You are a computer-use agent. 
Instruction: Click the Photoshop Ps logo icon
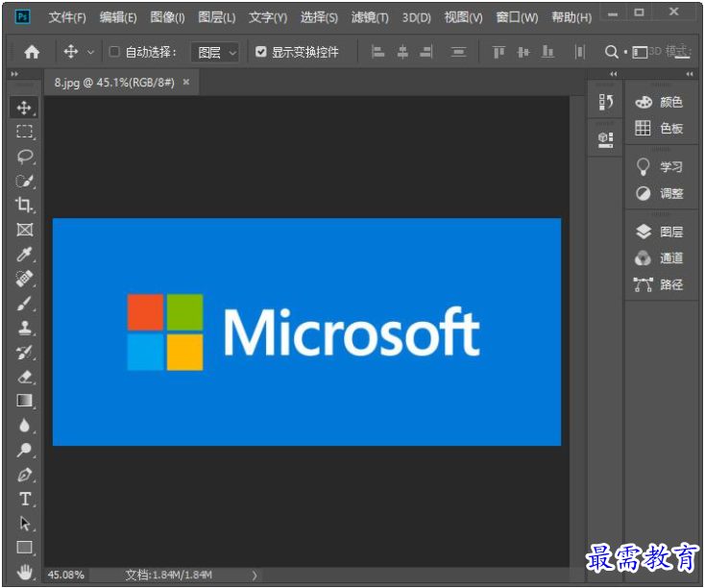pyautogui.click(x=22, y=17)
